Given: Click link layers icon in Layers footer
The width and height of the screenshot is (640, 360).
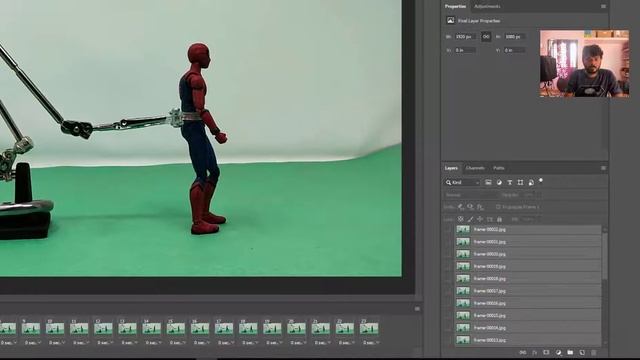Looking at the screenshot, I should 522,352.
